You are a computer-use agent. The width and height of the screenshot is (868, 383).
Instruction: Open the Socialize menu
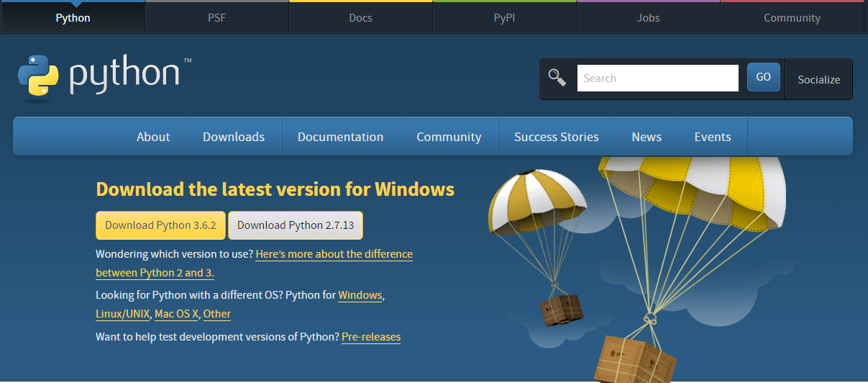click(818, 79)
